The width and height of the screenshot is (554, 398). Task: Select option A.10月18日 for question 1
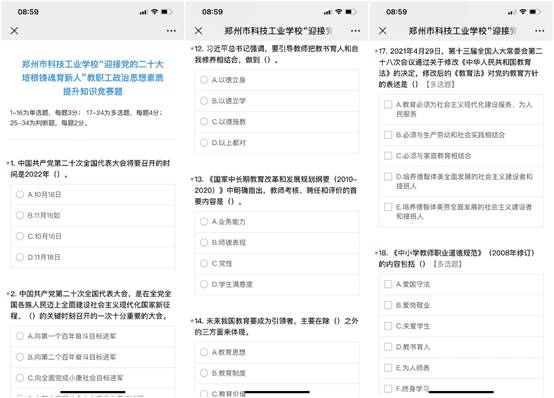click(93, 194)
